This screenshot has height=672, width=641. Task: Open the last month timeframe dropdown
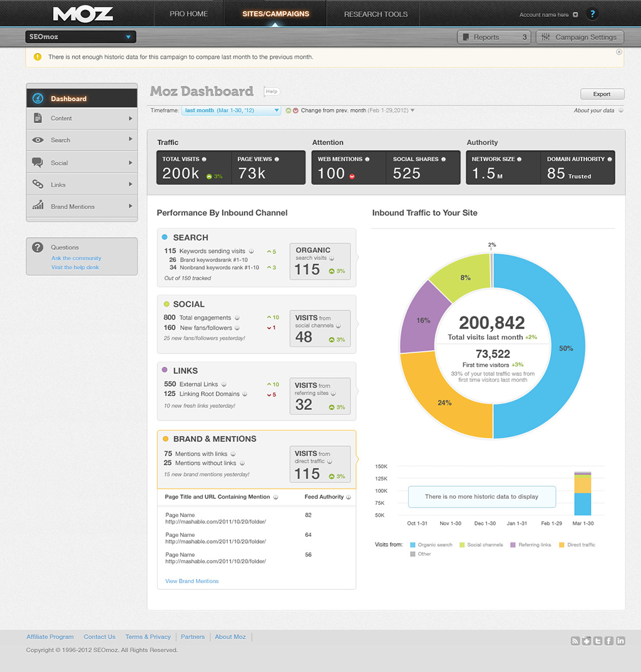click(231, 110)
